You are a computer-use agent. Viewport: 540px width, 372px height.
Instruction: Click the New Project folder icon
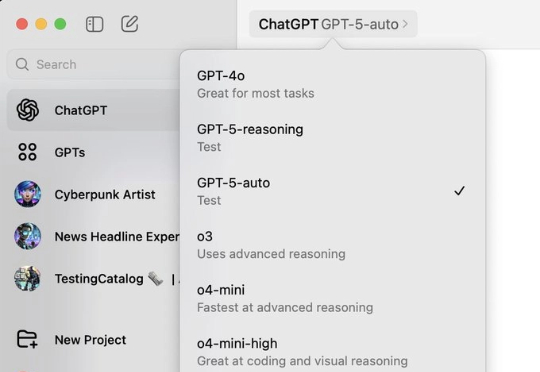pos(27,339)
